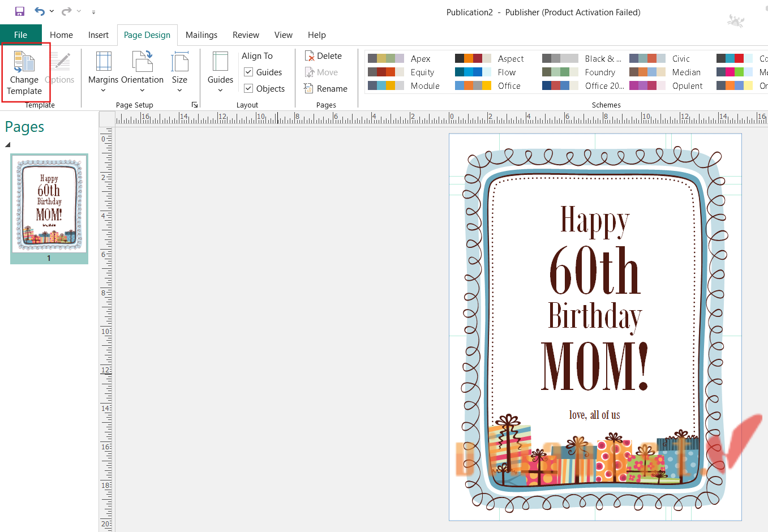Screen dimensions: 768x532
Task: Open the Customize Quick Access Toolbar dropdown
Action: coord(93,12)
